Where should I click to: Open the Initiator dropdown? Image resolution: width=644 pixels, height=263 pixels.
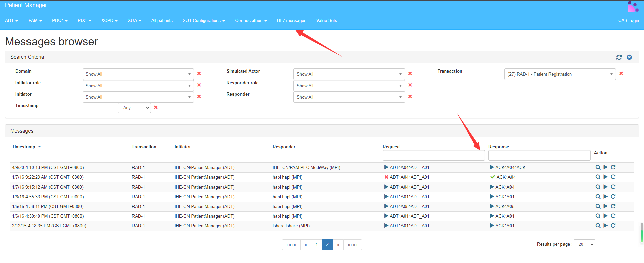pyautogui.click(x=138, y=97)
